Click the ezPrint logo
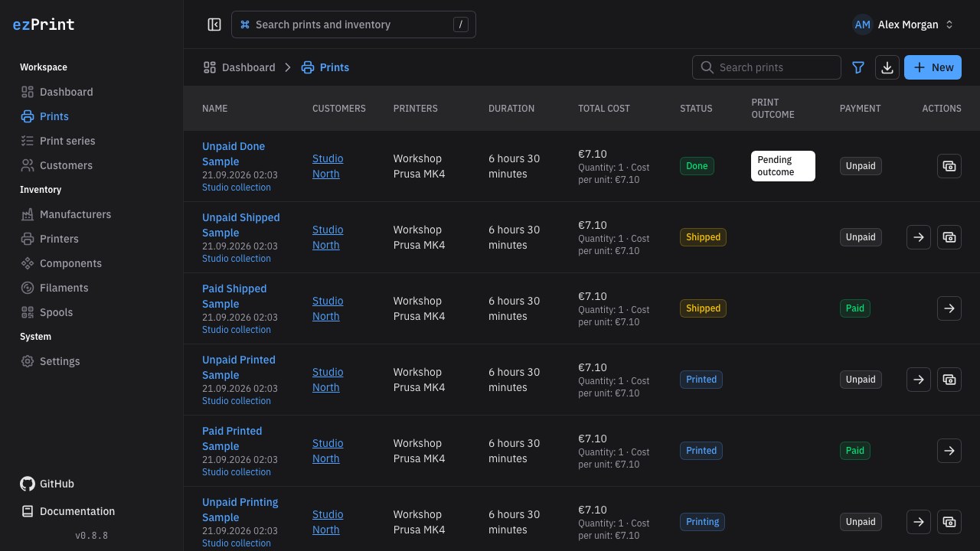The height and width of the screenshot is (551, 980). click(x=44, y=24)
